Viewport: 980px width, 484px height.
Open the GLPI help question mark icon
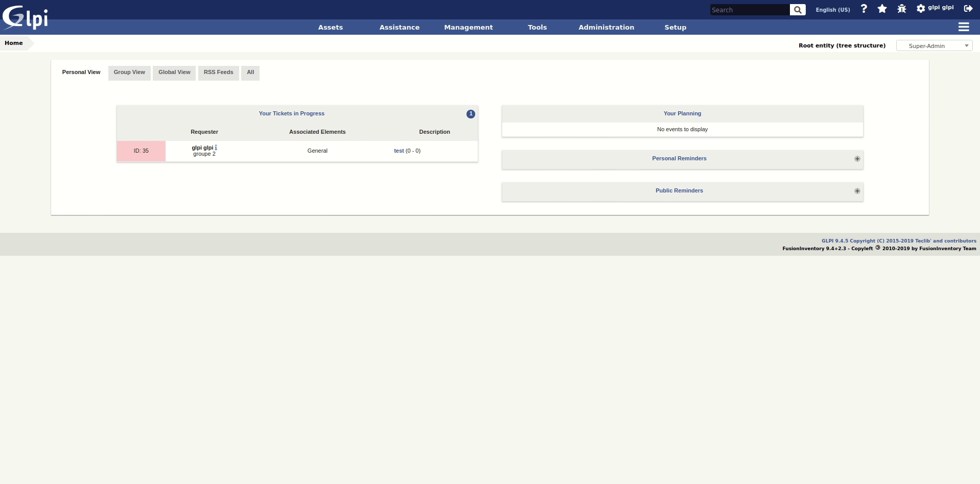coord(864,9)
